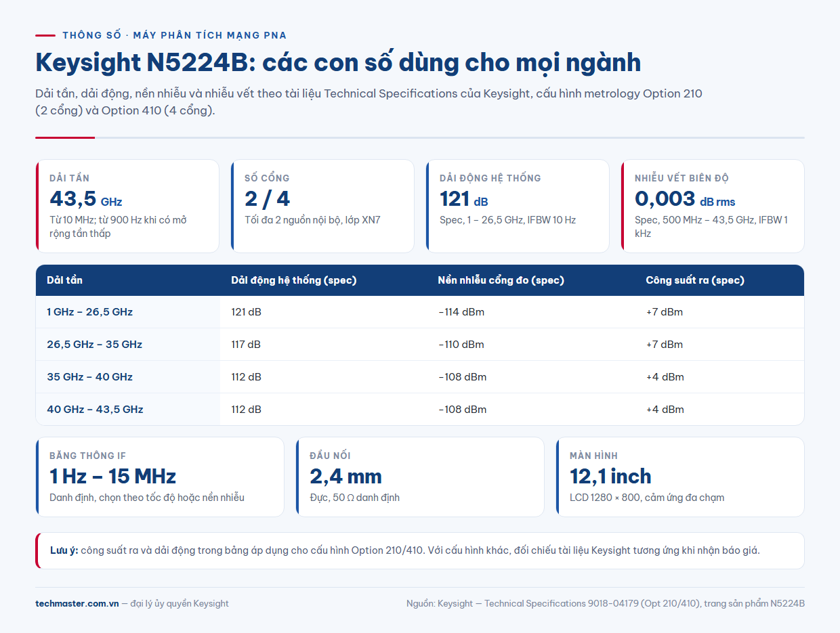
Task: Click the 'THÔNG SỐ · MÁY PHÂN TÍCH MẠNG PNA' kicker
Action: pyautogui.click(x=174, y=35)
